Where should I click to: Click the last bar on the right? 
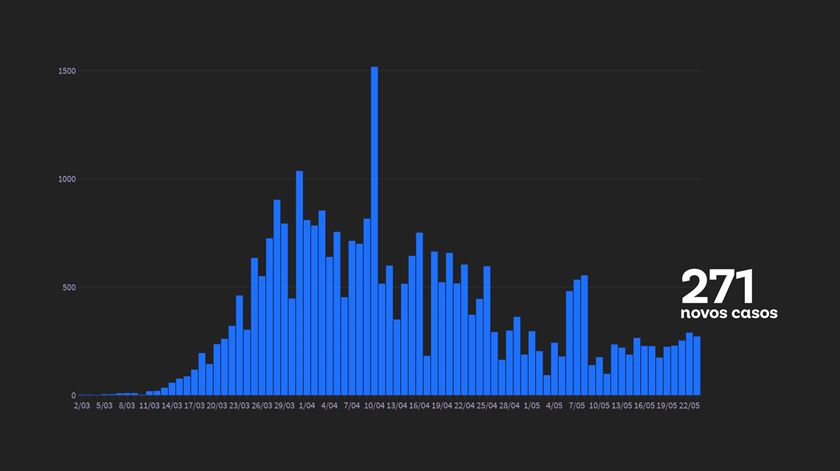(697, 366)
